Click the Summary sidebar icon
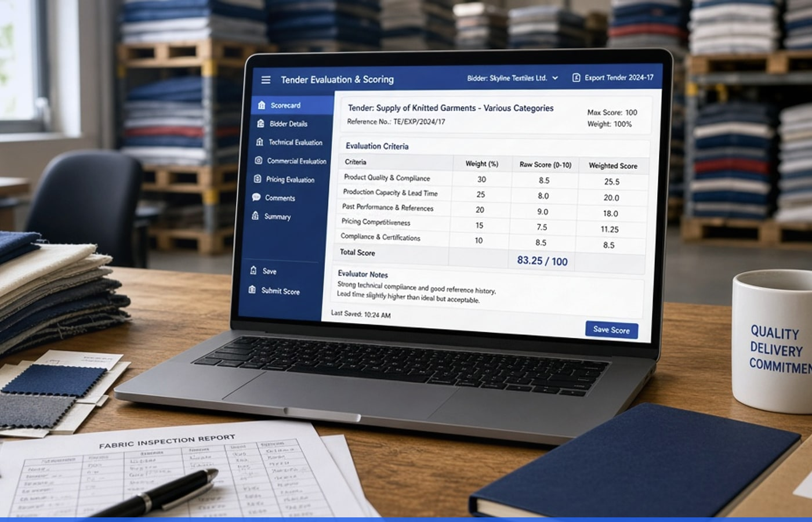This screenshot has height=522, width=812. point(255,216)
